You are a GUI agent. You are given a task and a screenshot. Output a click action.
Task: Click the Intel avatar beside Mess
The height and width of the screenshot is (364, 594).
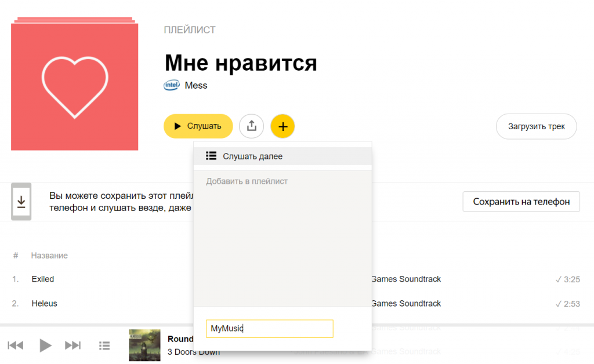[172, 85]
